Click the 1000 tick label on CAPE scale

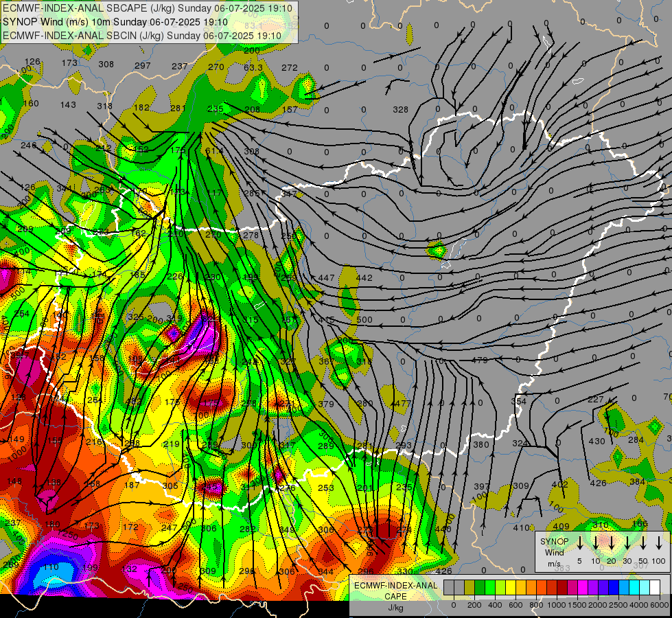(557, 605)
